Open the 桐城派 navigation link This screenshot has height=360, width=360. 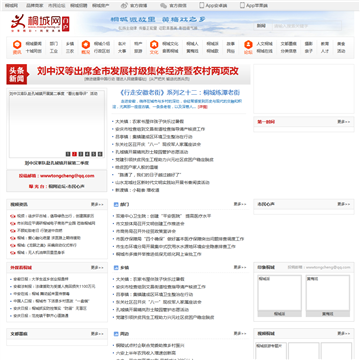click(x=212, y=44)
